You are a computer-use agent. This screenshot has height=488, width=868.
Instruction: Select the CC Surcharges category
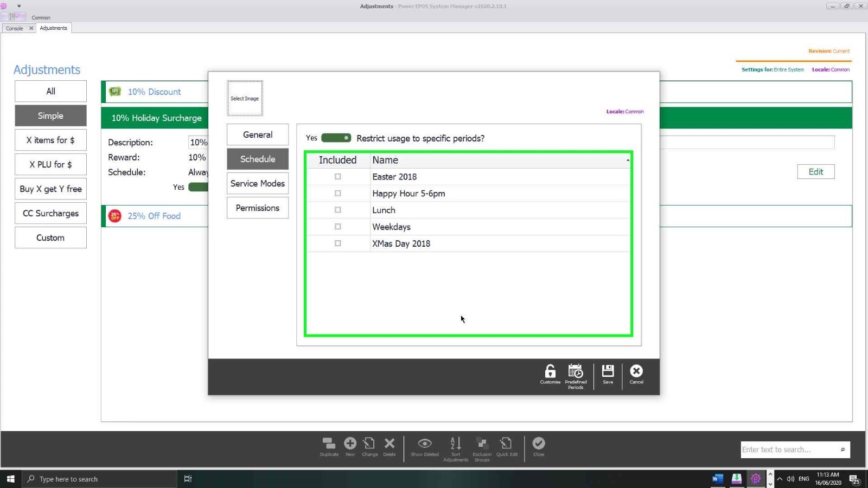[50, 213]
